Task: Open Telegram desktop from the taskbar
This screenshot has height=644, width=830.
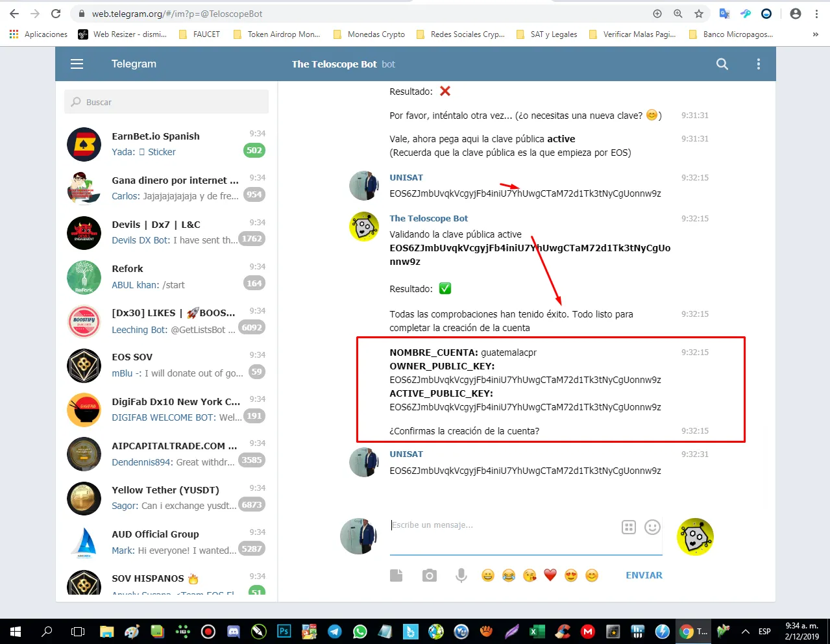Action: click(x=334, y=631)
